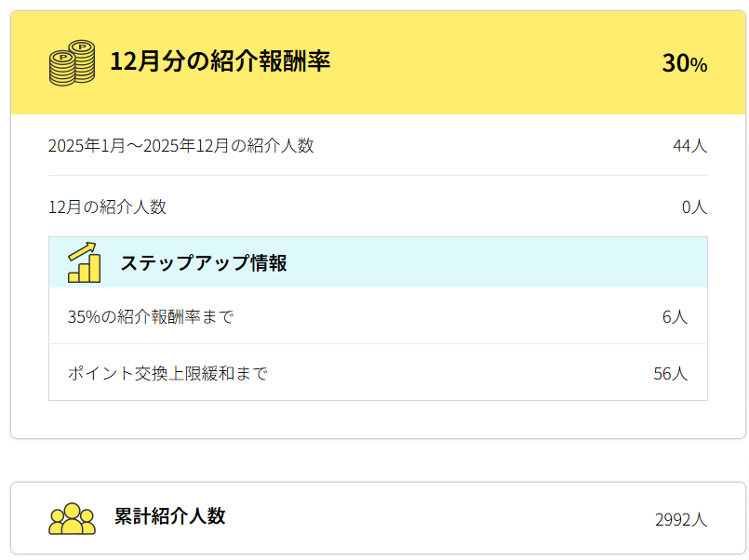Click the percent sign beside 30
The width and height of the screenshot is (749, 560).
[x=699, y=65]
